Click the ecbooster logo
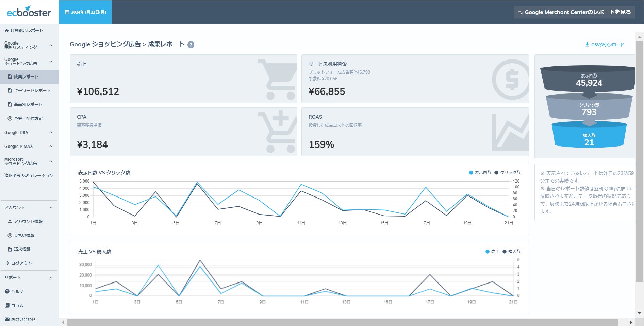644x326 pixels. click(29, 12)
